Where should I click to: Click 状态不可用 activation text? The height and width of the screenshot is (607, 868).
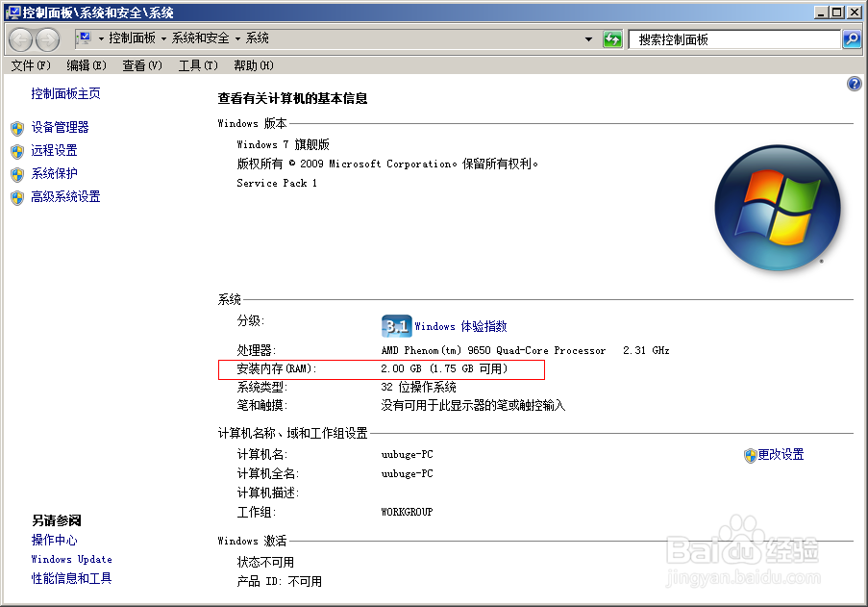point(265,562)
